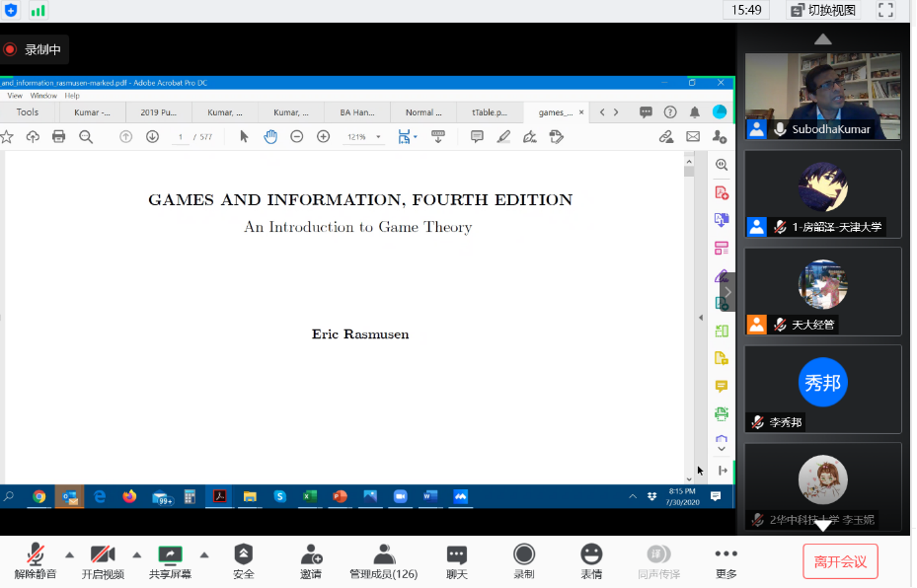Select SubodhaKumar's video thumbnail
Viewport: 917px width, 588px height.
822,96
